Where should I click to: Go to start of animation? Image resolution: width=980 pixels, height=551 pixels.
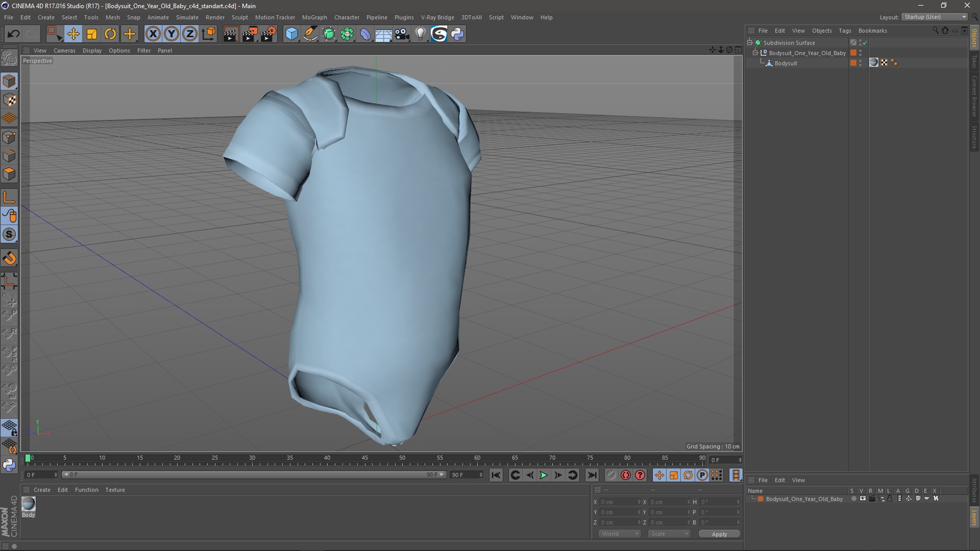point(496,475)
